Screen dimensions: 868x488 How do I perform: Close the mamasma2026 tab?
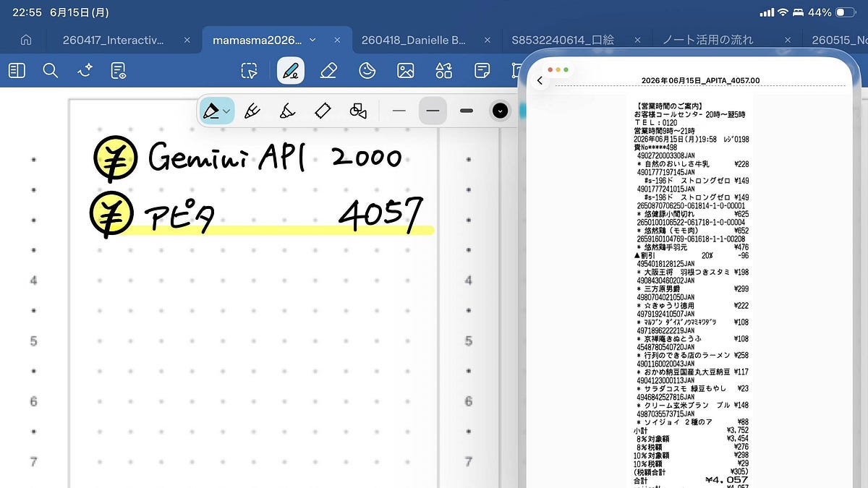338,40
